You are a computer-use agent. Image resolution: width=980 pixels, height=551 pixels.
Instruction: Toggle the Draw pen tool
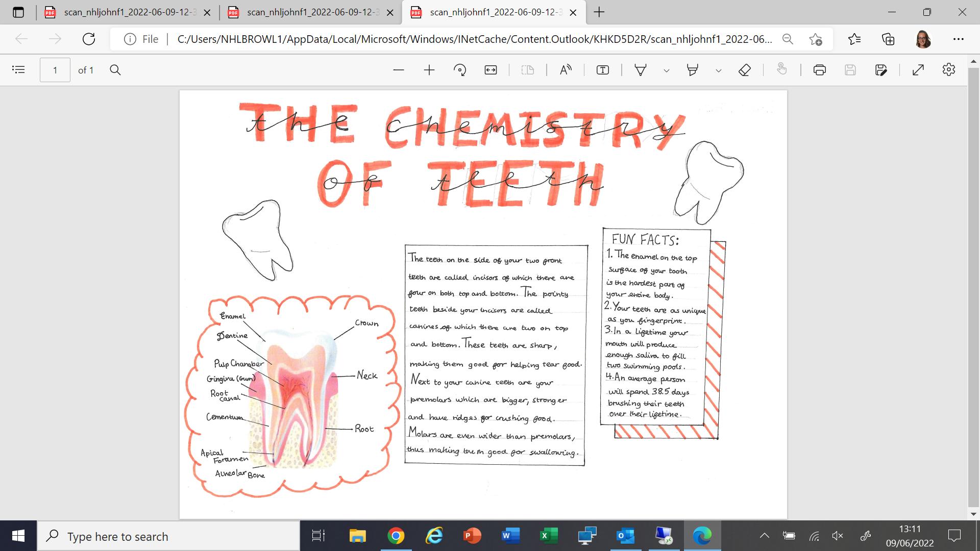coord(640,70)
